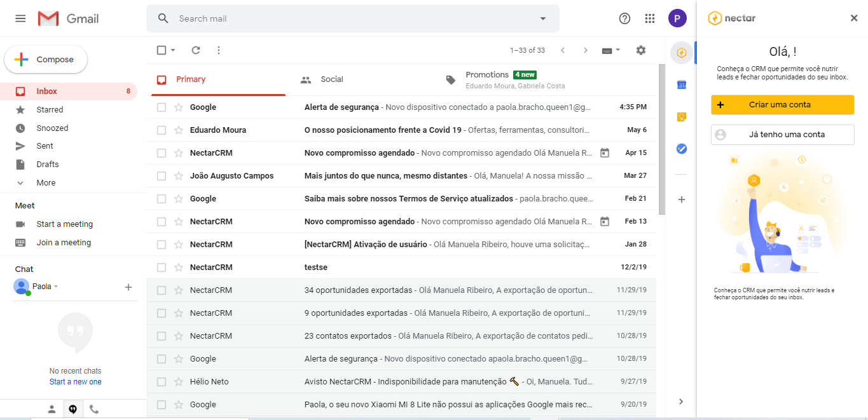Viewport: 868px width, 420px height.
Task: Hide the side panel chevron
Action: pos(681,402)
